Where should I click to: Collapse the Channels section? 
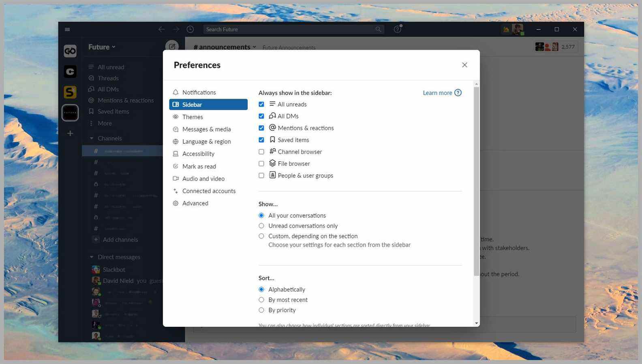(92, 138)
